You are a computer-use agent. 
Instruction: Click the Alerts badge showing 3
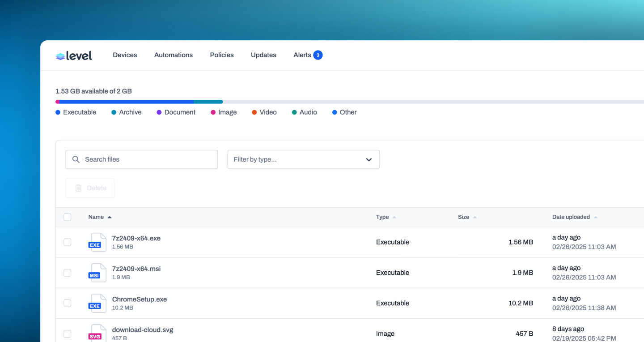coord(318,55)
